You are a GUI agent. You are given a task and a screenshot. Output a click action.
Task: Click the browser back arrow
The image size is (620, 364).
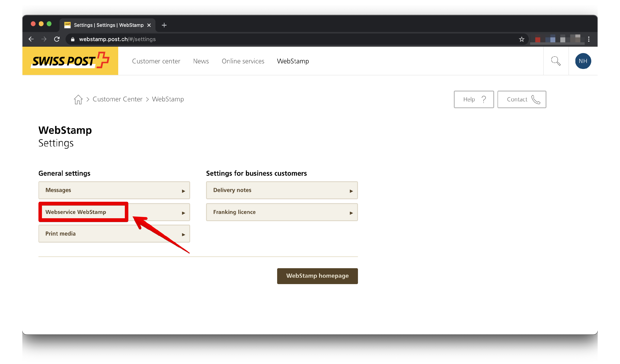31,39
